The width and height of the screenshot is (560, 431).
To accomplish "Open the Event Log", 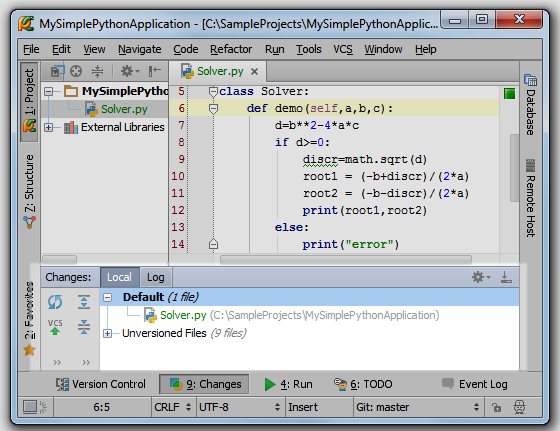I will [x=475, y=384].
